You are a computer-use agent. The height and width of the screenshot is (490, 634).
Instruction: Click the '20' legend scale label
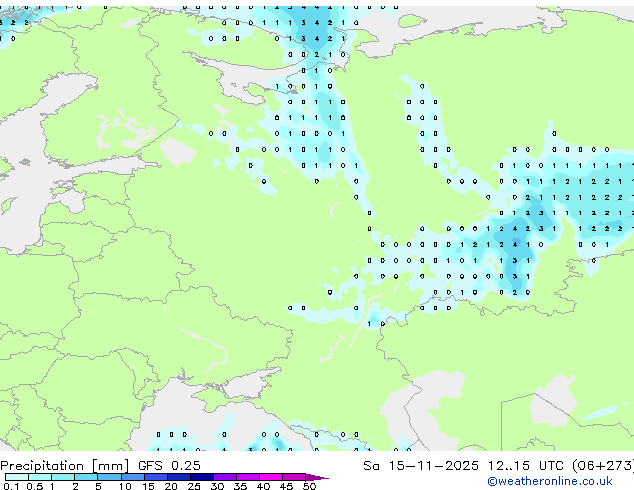pos(171,486)
